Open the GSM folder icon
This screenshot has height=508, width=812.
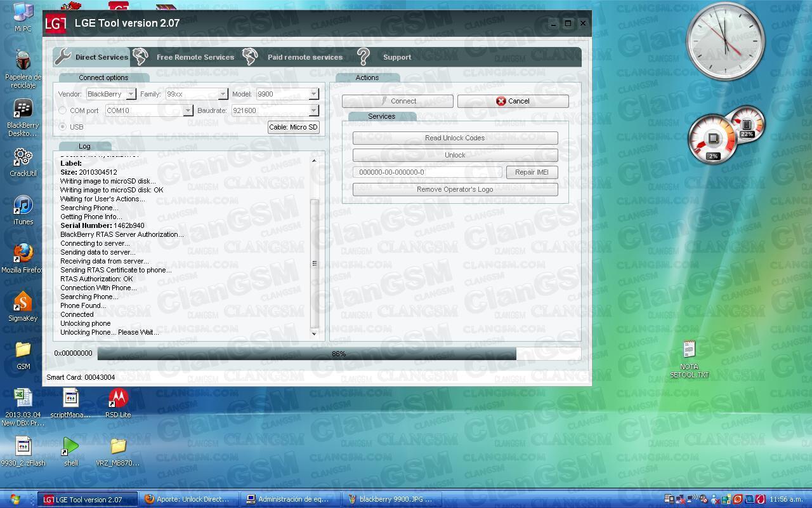pyautogui.click(x=23, y=355)
